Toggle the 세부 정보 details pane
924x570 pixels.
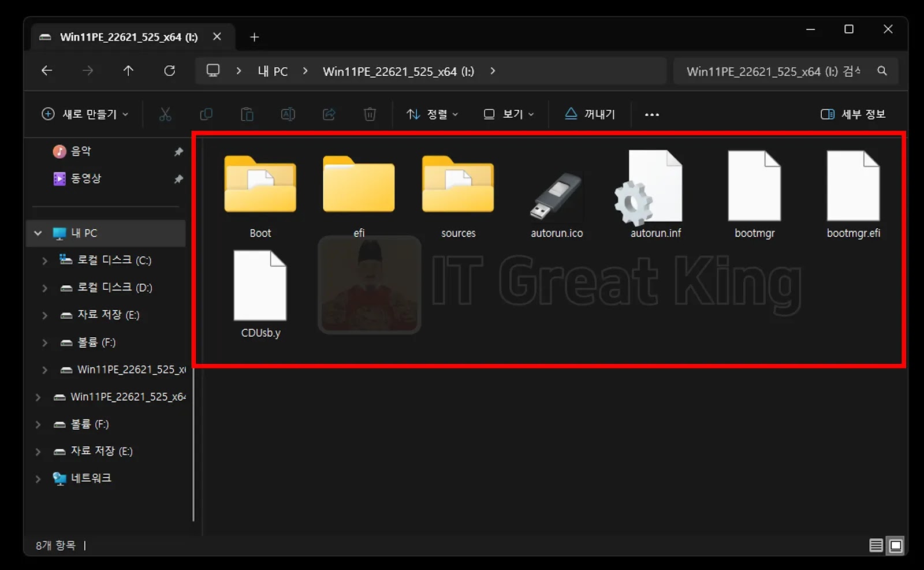click(853, 114)
